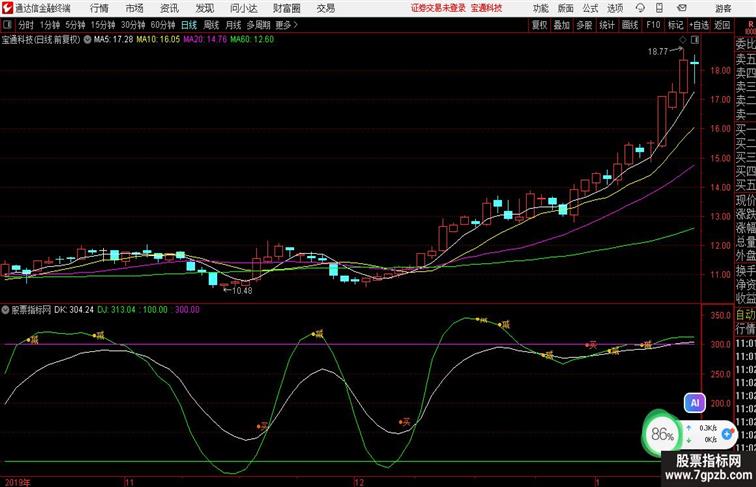Click the 画线 drawing toolbar button
This screenshot has width=756, height=487.
(x=630, y=25)
